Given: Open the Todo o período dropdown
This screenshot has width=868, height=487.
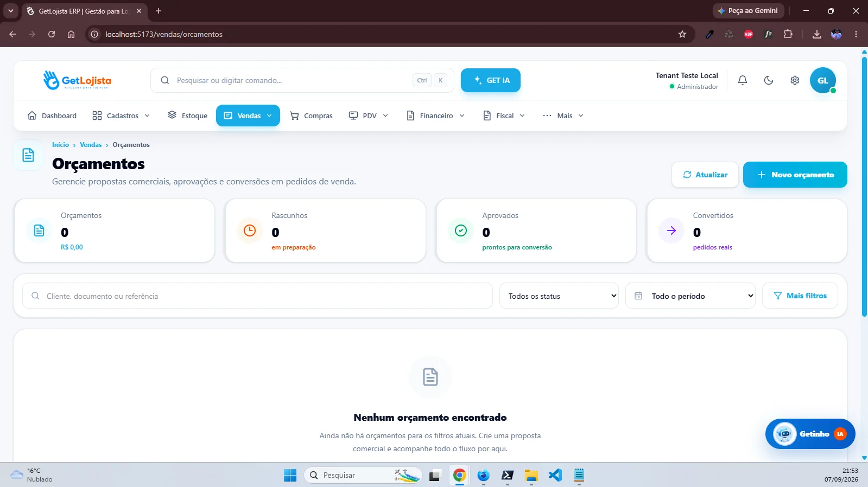Looking at the screenshot, I should pyautogui.click(x=690, y=296).
